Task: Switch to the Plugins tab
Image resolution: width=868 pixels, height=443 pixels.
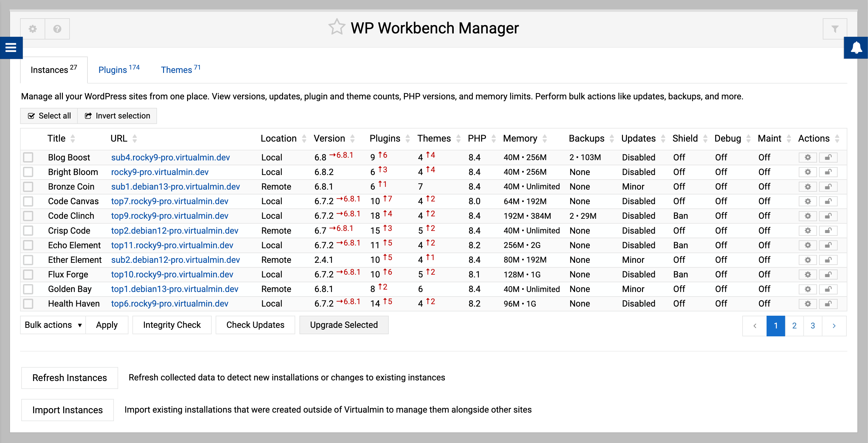Action: click(119, 70)
